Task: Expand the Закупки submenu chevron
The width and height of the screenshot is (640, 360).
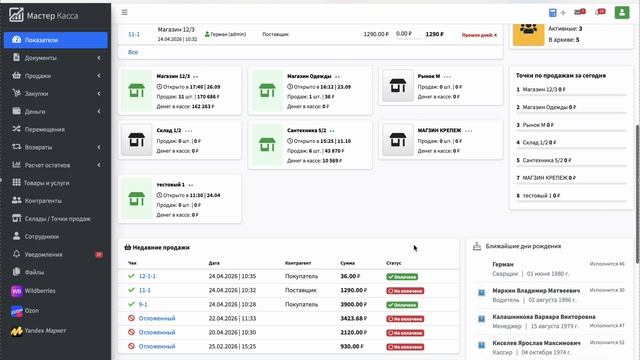Action: 99,93
